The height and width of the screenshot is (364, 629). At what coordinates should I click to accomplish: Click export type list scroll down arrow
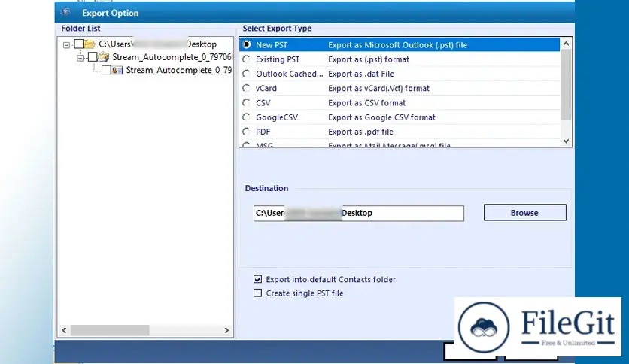click(566, 141)
